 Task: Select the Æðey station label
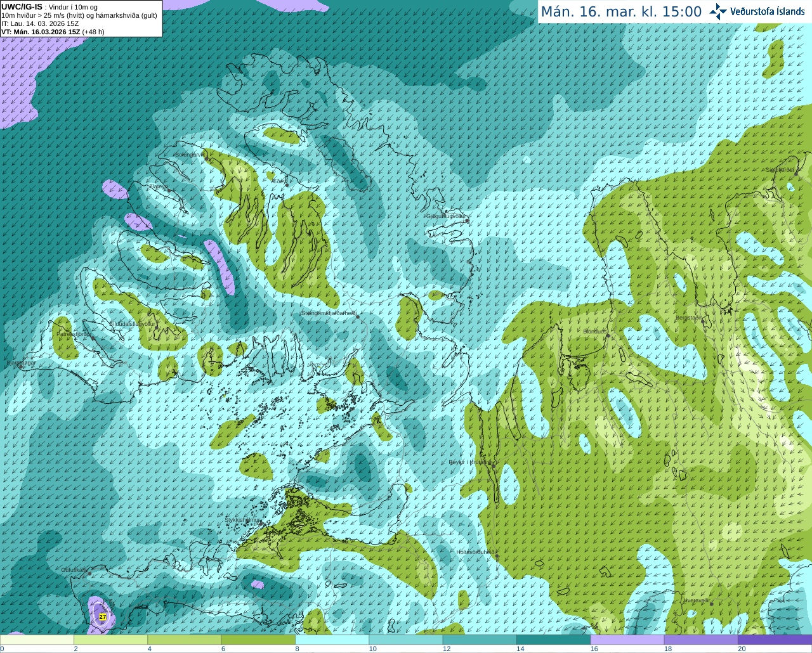(278, 181)
